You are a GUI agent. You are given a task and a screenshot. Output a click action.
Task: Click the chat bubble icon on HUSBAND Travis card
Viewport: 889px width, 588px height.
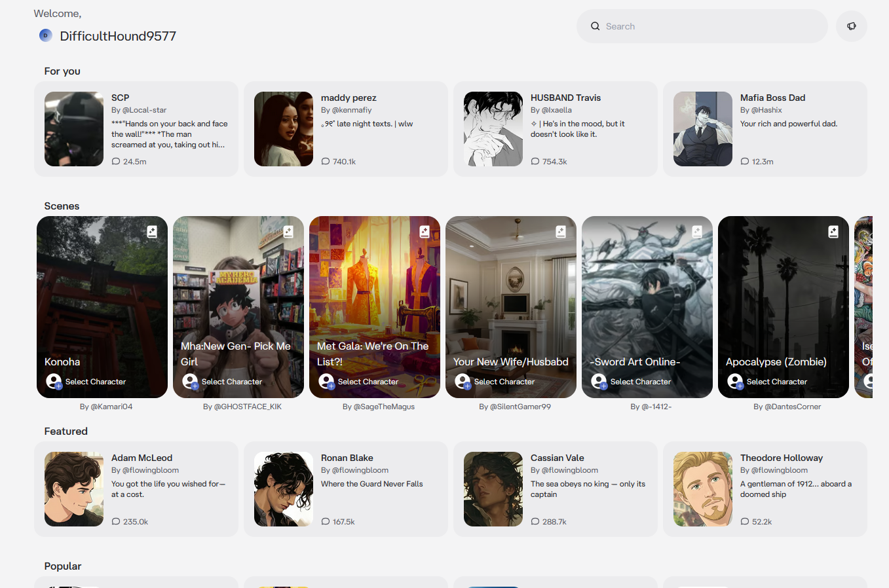coord(535,162)
